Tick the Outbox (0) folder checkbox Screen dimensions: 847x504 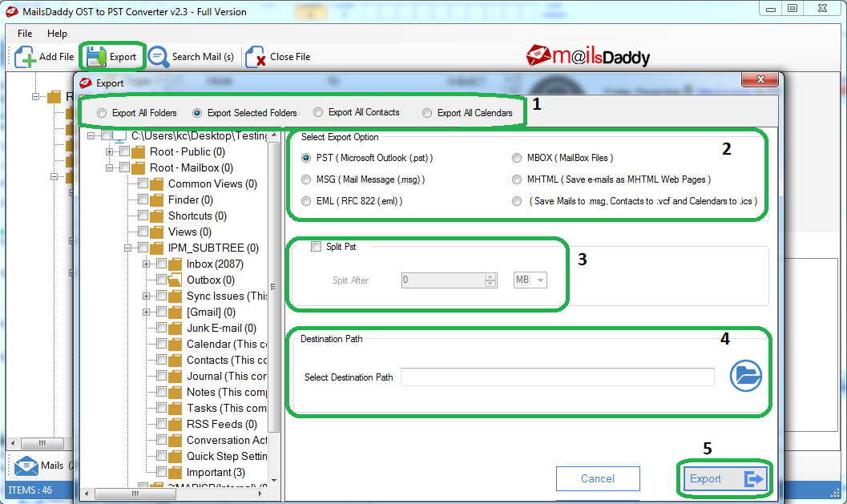[162, 280]
